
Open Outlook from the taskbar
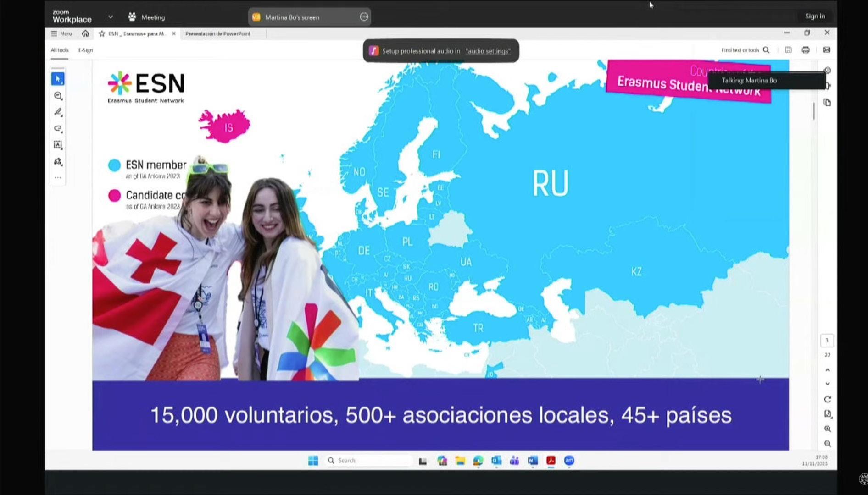(x=496, y=461)
